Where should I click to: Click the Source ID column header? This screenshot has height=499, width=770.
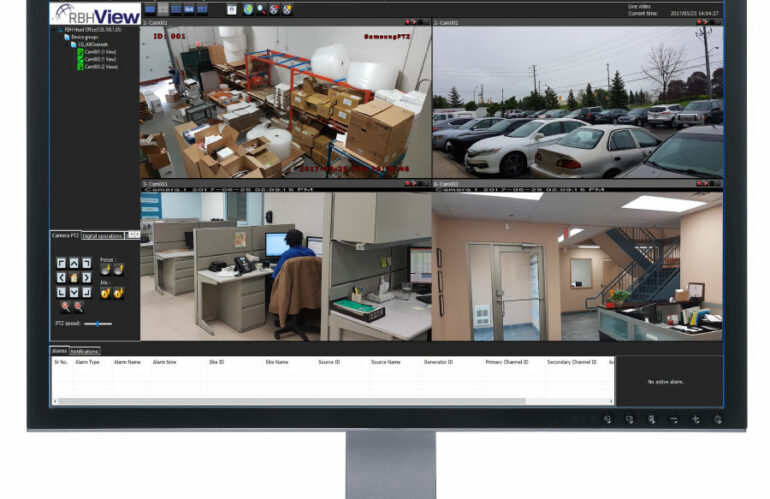329,362
